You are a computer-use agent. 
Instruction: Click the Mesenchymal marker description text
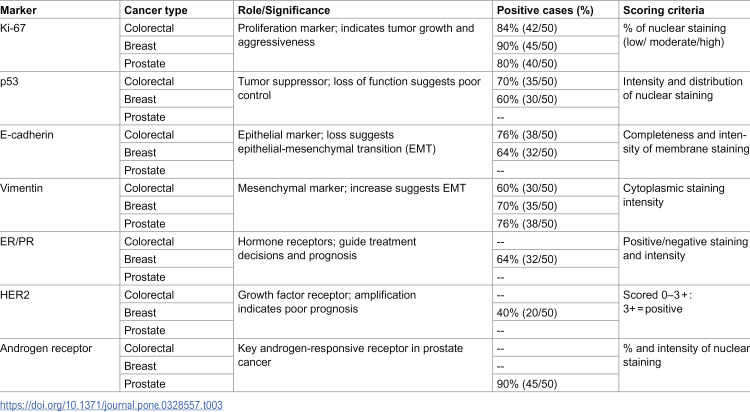(x=352, y=188)
